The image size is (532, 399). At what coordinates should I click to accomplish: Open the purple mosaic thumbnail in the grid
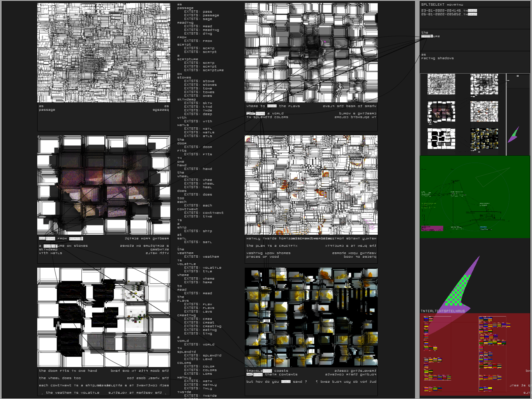tap(441, 112)
